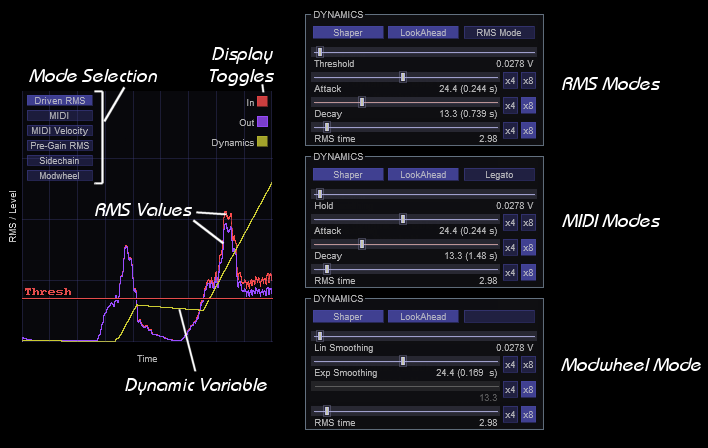This screenshot has height=448, width=708.
Task: Click RMS time slider in MIDI Modes panel
Action: coord(405,269)
